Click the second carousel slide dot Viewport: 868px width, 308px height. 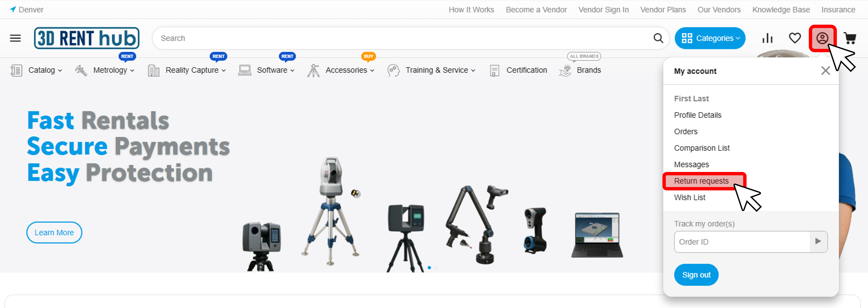pos(436,268)
